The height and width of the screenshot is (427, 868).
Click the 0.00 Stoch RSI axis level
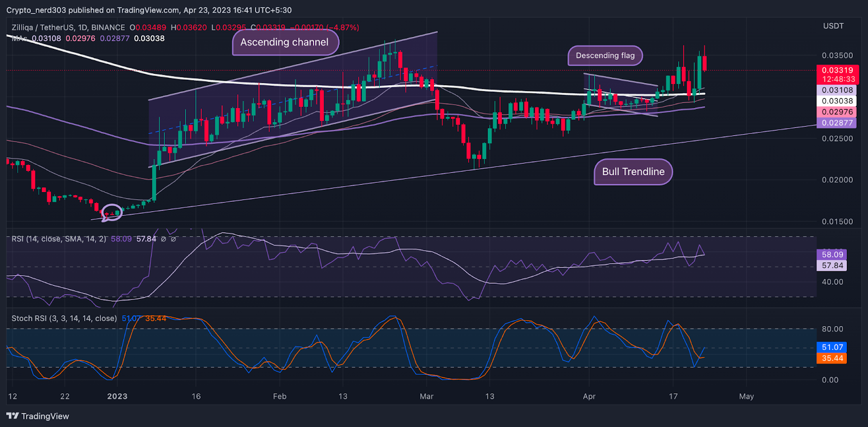(830, 380)
